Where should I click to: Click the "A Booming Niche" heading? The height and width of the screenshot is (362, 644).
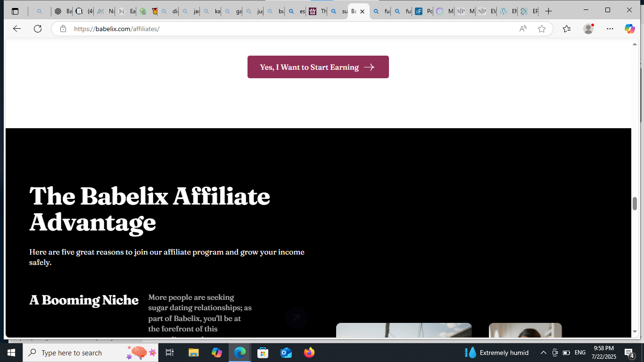pyautogui.click(x=84, y=300)
